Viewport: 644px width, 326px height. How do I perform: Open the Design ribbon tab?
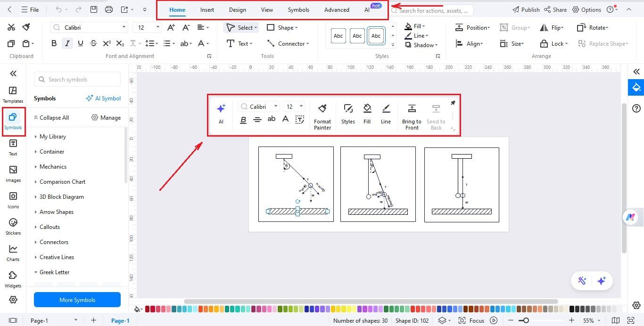point(237,9)
